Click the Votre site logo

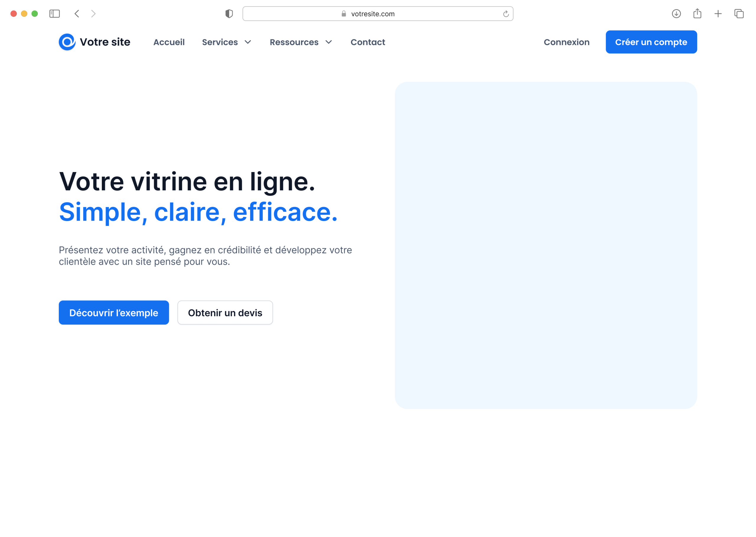coord(94,42)
